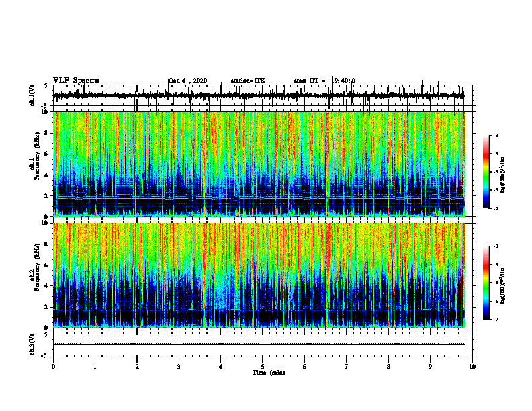This screenshot has width=532, height=411.
Task: Click the "-3" tick on ch.2 color bar
Action: (496, 246)
